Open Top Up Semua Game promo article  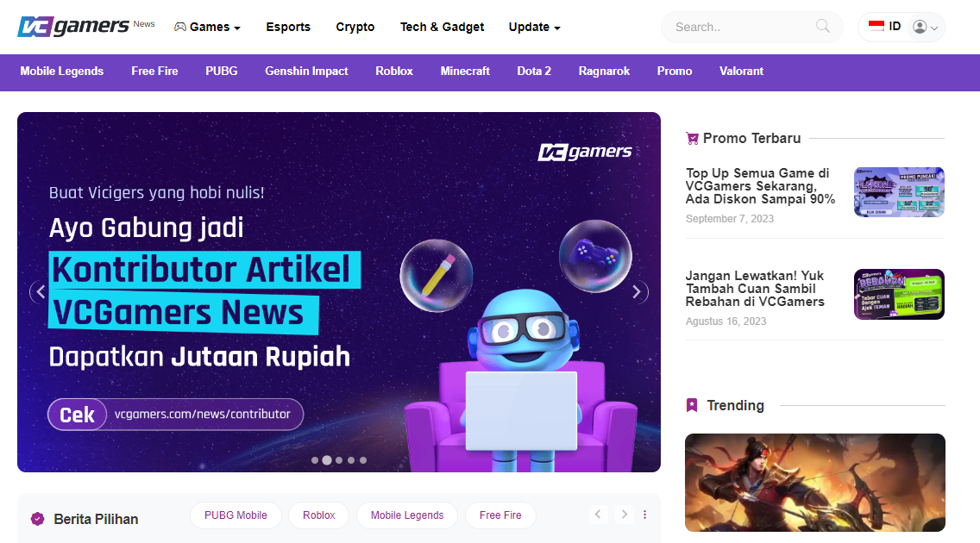pos(760,186)
